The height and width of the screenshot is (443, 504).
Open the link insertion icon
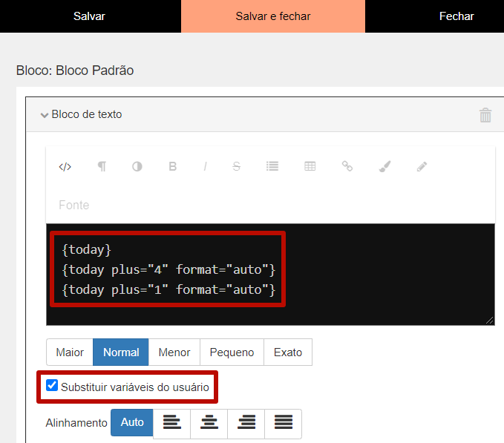click(347, 166)
